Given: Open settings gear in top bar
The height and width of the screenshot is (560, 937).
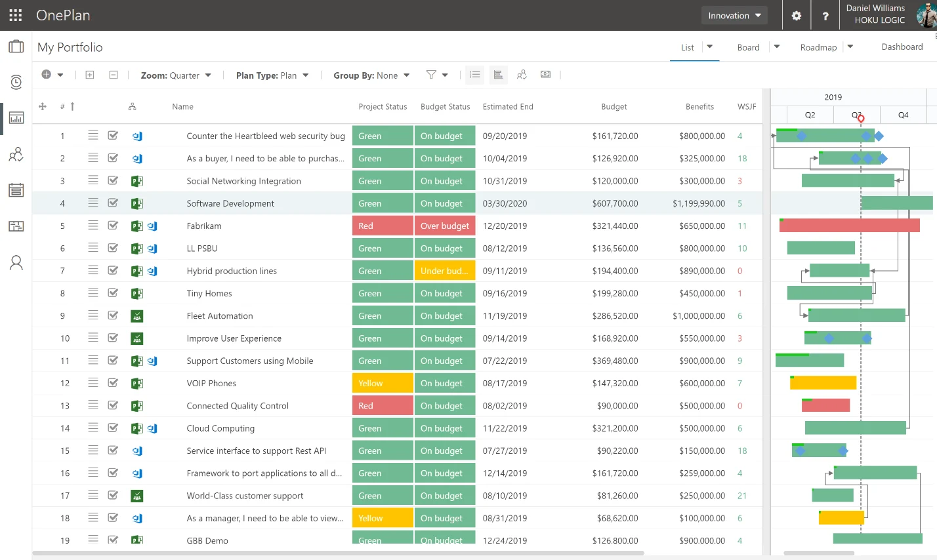Looking at the screenshot, I should pyautogui.click(x=797, y=16).
